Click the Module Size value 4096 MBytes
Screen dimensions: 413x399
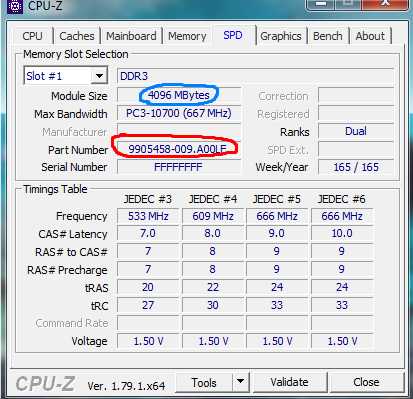click(179, 95)
